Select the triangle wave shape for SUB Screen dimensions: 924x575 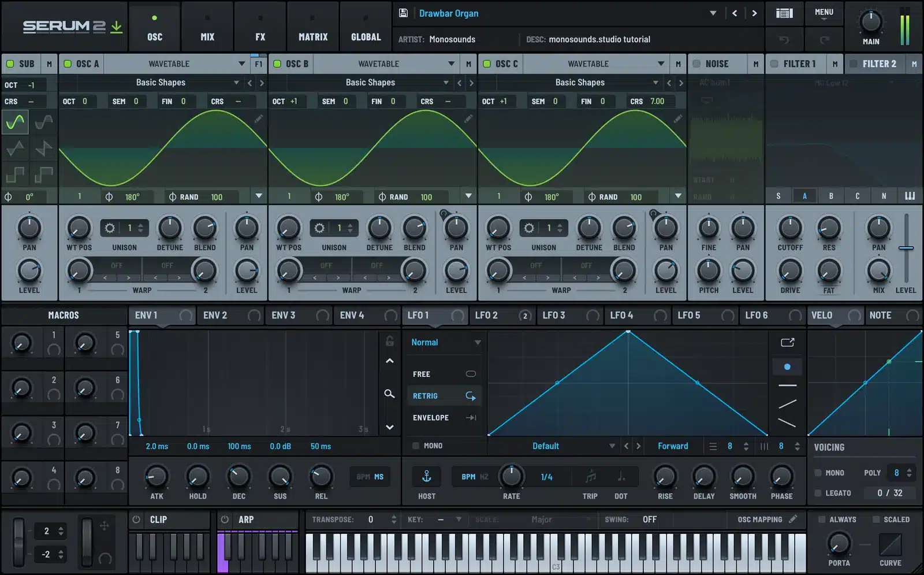pyautogui.click(x=15, y=149)
